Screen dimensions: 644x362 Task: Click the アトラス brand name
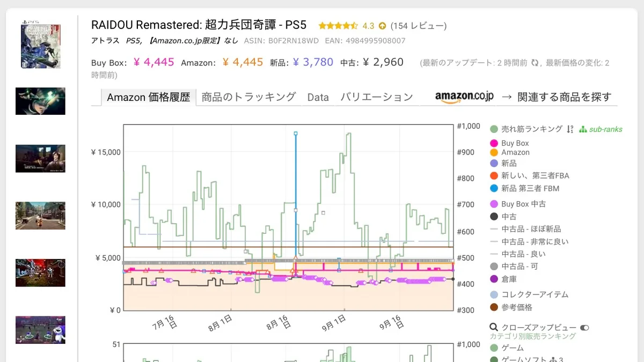[x=106, y=41]
